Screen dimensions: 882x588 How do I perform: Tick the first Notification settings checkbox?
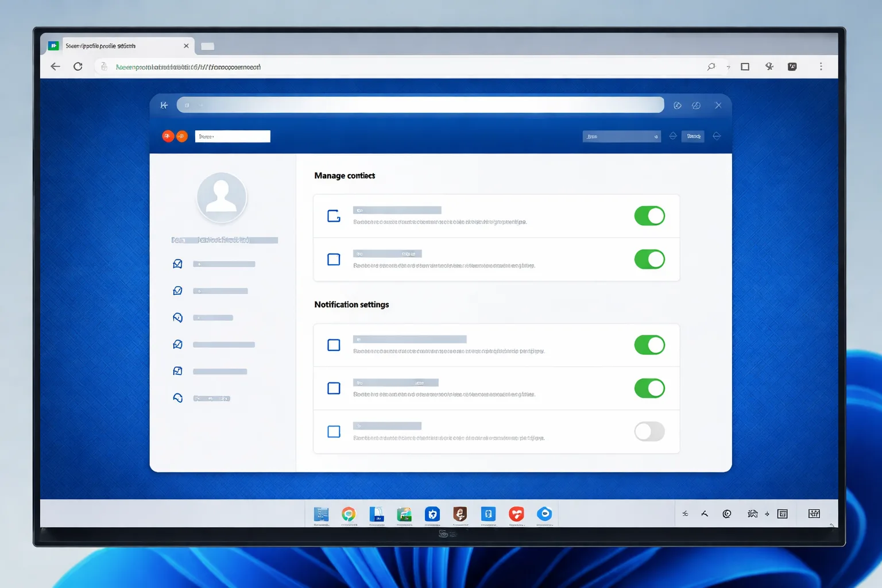tap(334, 345)
